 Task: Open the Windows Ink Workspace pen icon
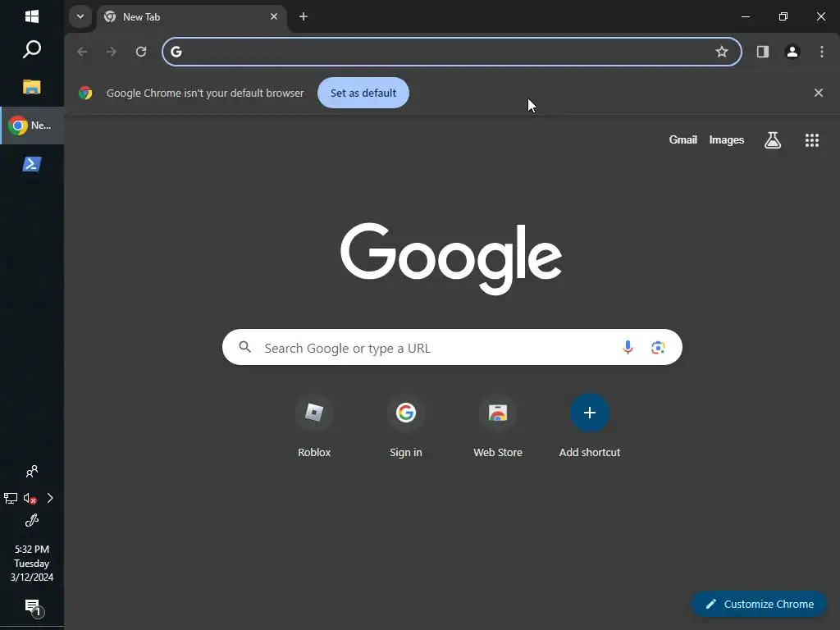pyautogui.click(x=32, y=521)
